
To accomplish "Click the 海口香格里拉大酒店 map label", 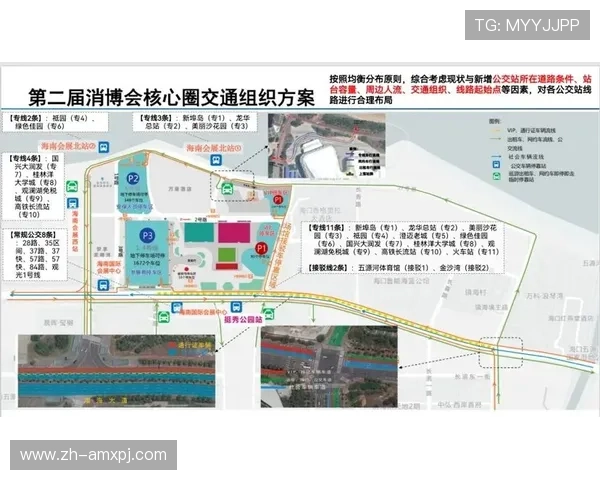I will point(320,214).
